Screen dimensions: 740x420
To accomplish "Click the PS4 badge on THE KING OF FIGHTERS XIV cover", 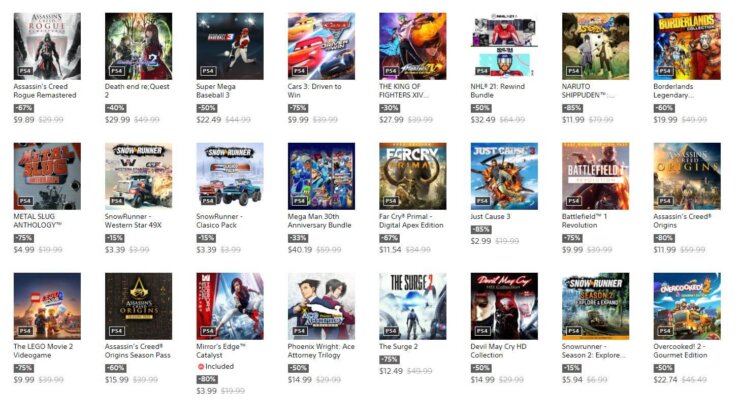I will tap(391, 71).
